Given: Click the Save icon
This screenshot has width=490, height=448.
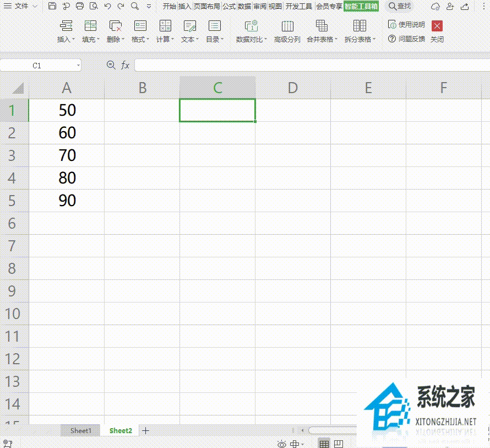Looking at the screenshot, I should (52, 6).
